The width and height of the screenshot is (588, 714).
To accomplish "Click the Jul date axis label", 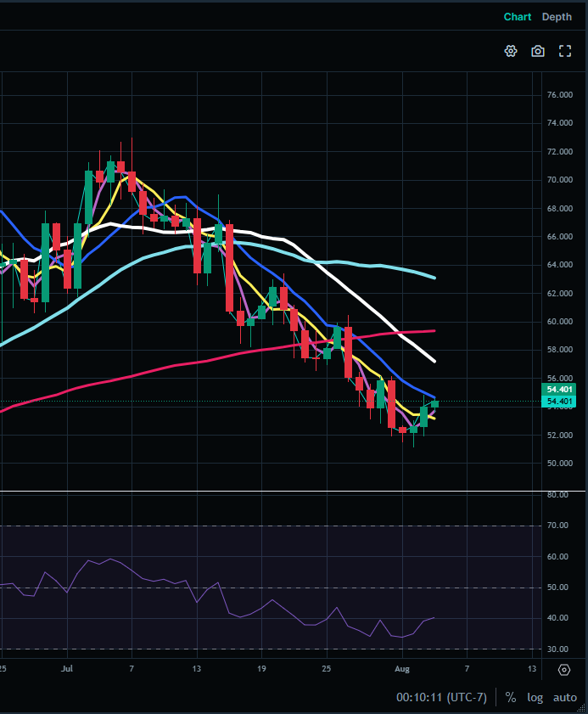I will (67, 669).
